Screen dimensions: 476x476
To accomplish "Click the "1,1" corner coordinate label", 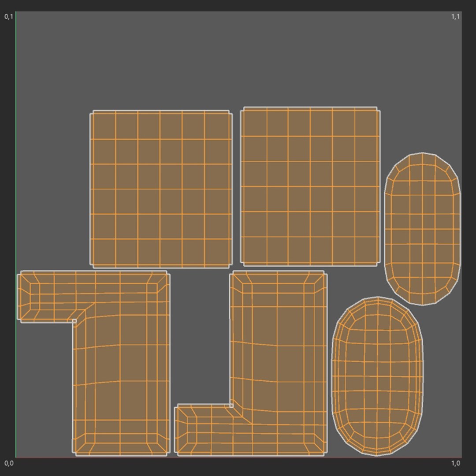I will [x=455, y=16].
